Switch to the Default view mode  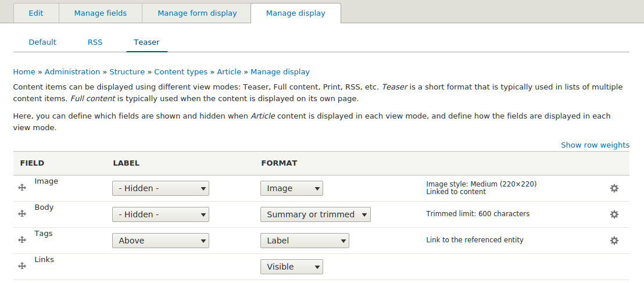click(42, 42)
